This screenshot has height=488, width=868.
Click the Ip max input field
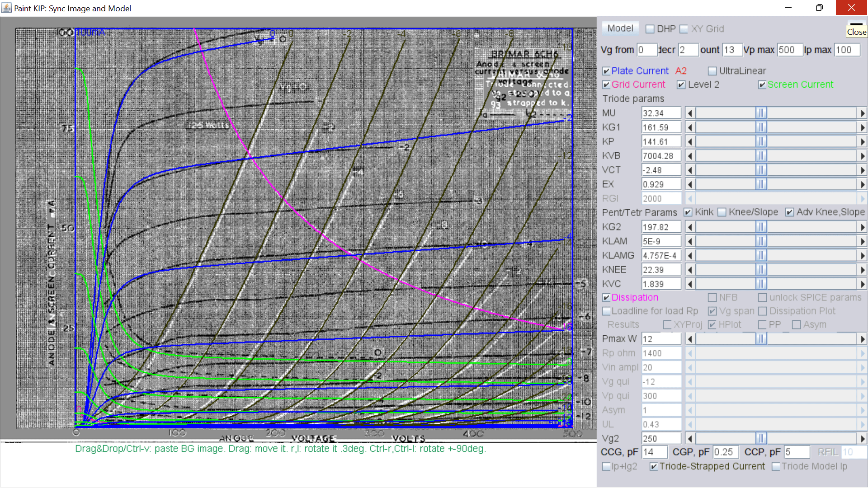point(847,50)
